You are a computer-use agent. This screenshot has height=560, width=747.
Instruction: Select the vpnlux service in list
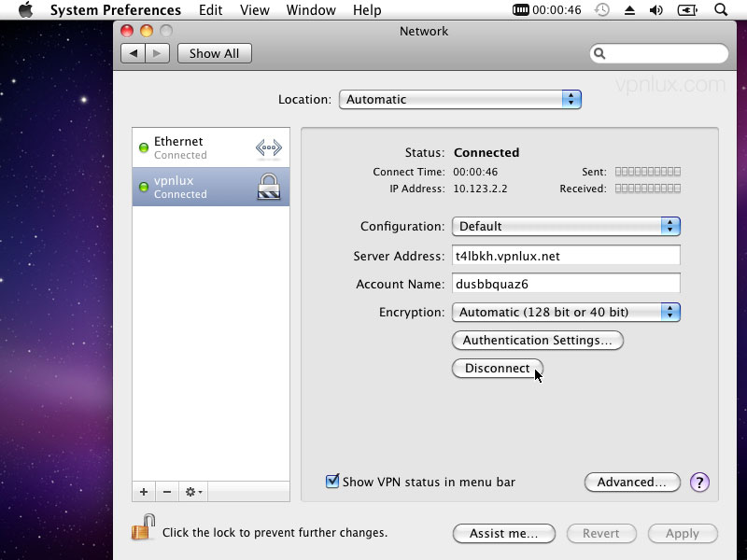211,187
